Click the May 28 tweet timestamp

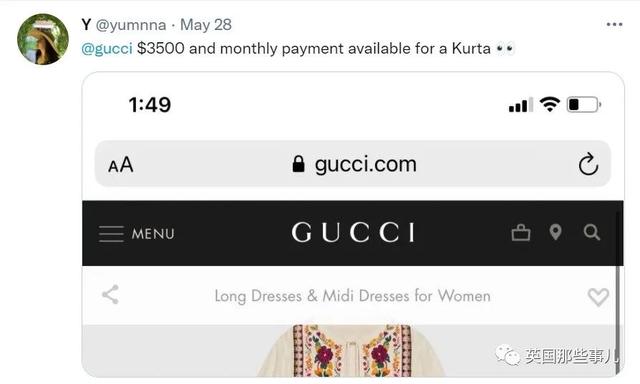[x=206, y=25]
